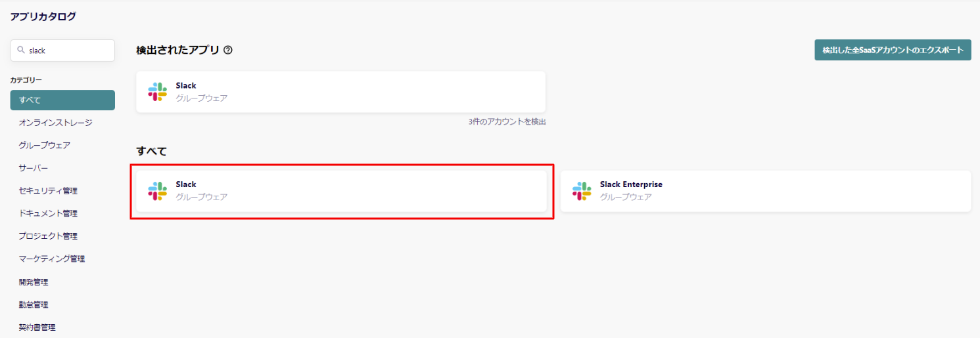Select the オンラインストレージ category
This screenshot has height=338, width=980.
(56, 123)
